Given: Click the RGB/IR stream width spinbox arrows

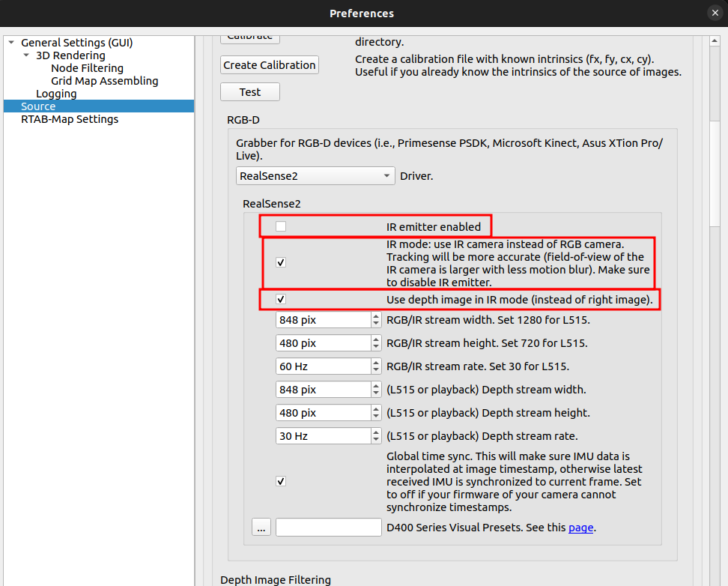Looking at the screenshot, I should point(376,320).
